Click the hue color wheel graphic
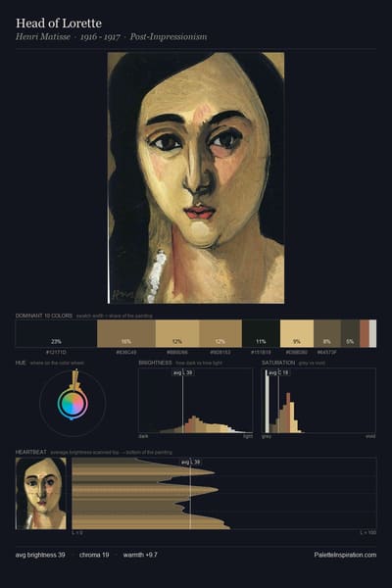Screen dimensions: 392x588 pyautogui.click(x=73, y=404)
